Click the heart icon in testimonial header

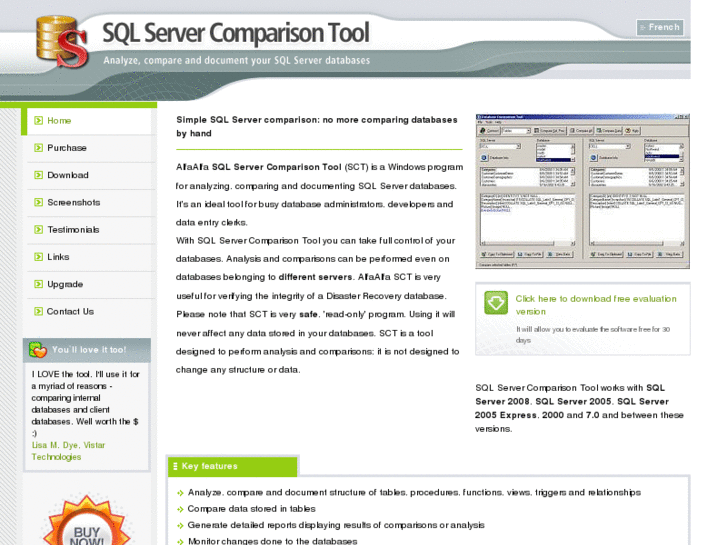38,350
